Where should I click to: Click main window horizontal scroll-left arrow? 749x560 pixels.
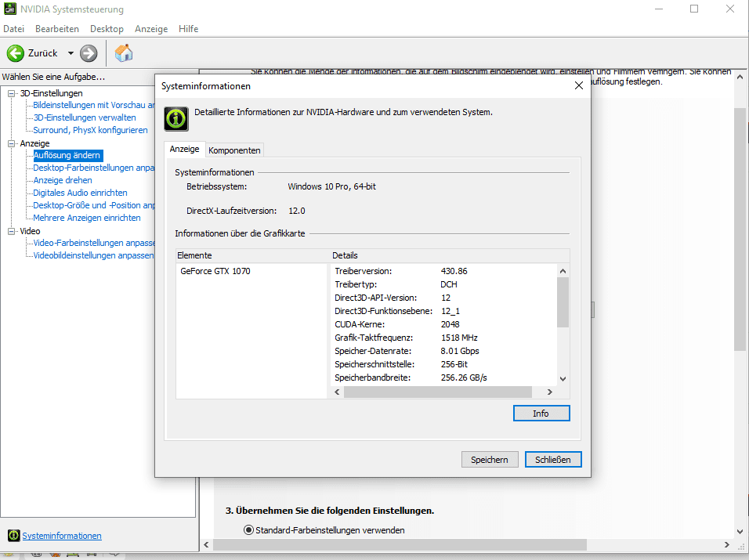point(206,544)
